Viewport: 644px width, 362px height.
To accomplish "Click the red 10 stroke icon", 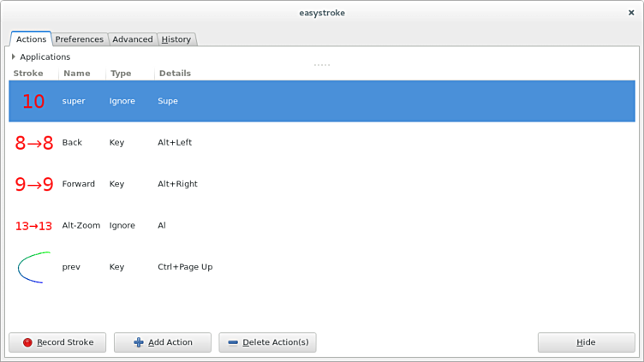I will [x=33, y=101].
